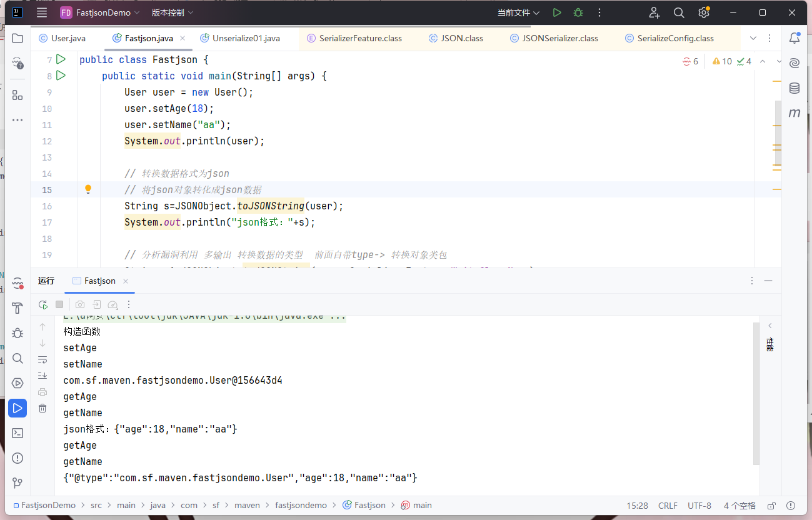This screenshot has height=520, width=812.
Task: Click the yellow intention light bulb
Action: tap(88, 189)
